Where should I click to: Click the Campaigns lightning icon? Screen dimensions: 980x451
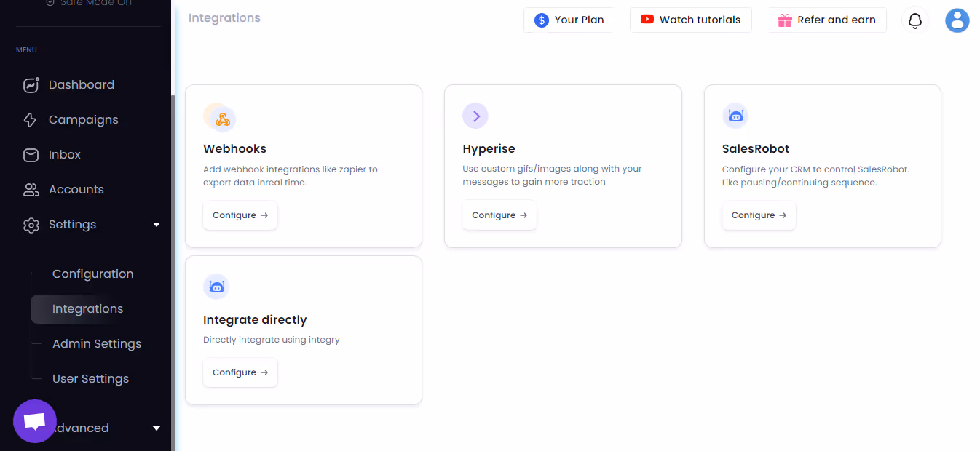(31, 119)
